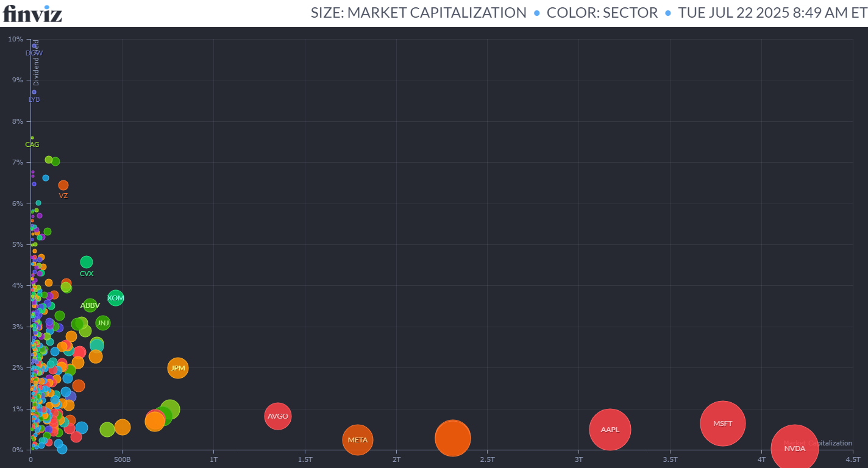Click the 1% y-axis tick label
The image size is (868, 468).
tap(18, 409)
